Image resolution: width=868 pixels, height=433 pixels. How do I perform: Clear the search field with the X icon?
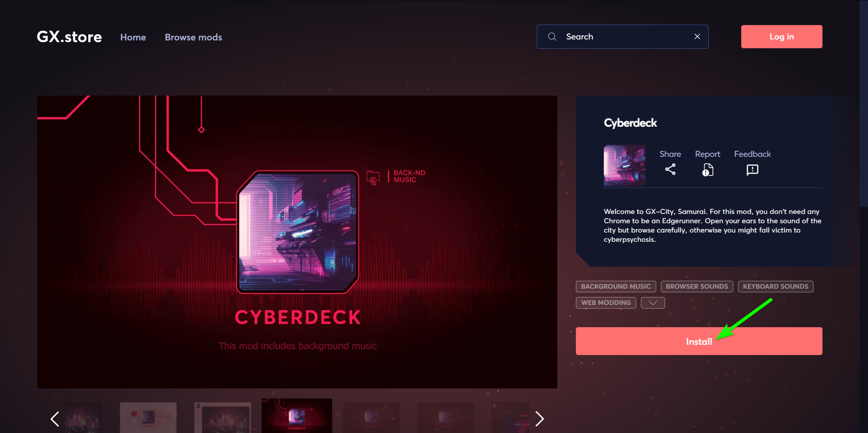tap(697, 37)
